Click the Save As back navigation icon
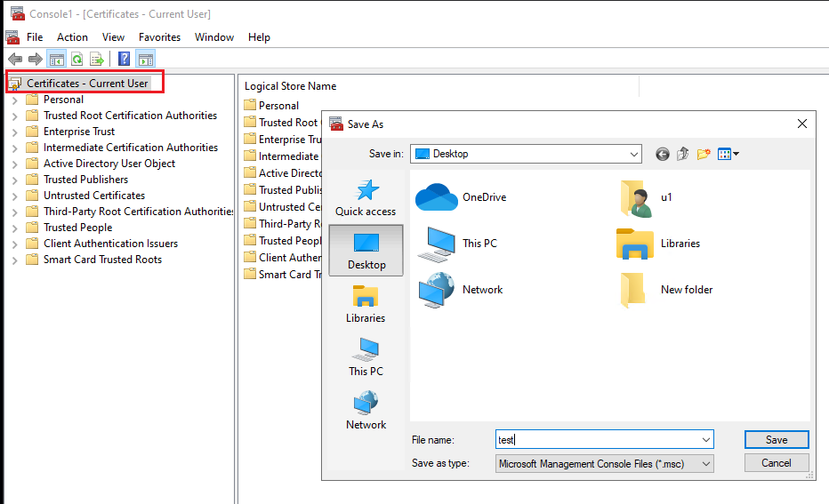 coord(663,154)
